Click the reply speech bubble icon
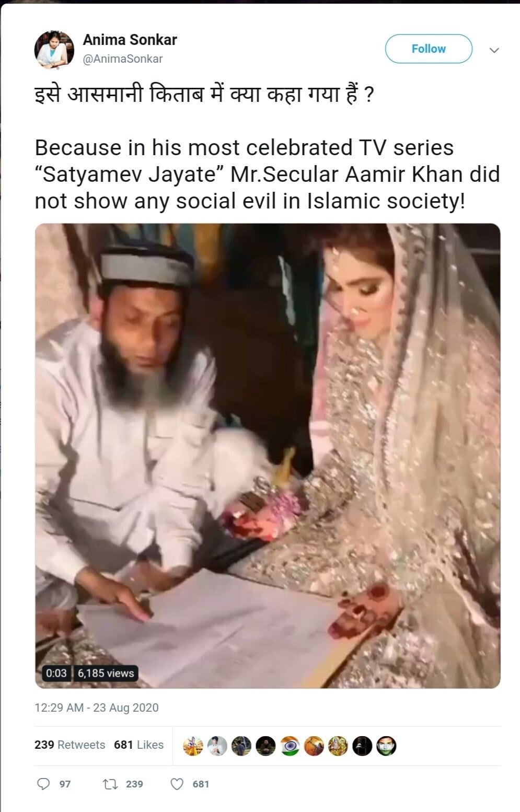Screen dimensions: 520x812 point(44,784)
